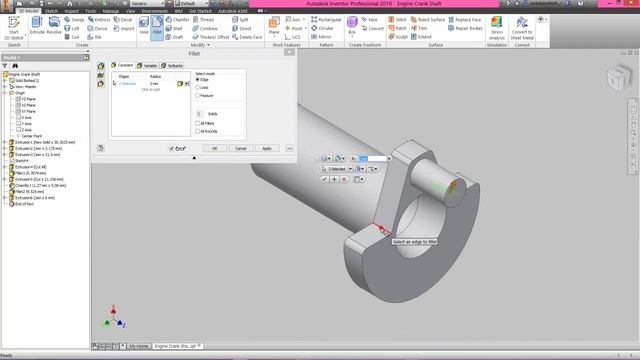This screenshot has width=640, height=360.
Task: Select the Stitch surface tool
Action: coord(397,20)
